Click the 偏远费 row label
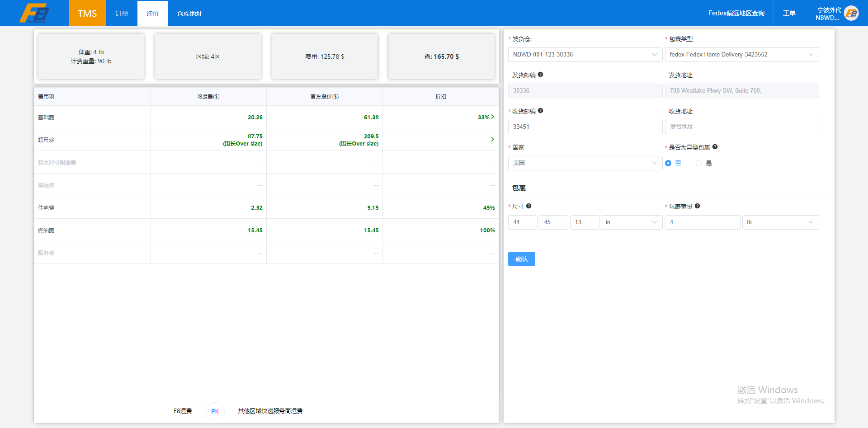 pos(46,185)
